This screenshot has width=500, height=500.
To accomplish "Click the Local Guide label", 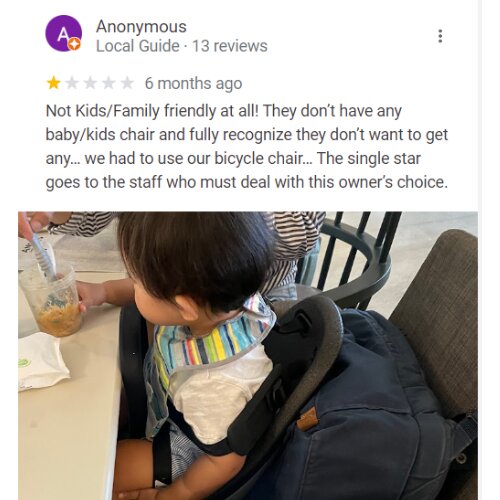I will coord(138,46).
